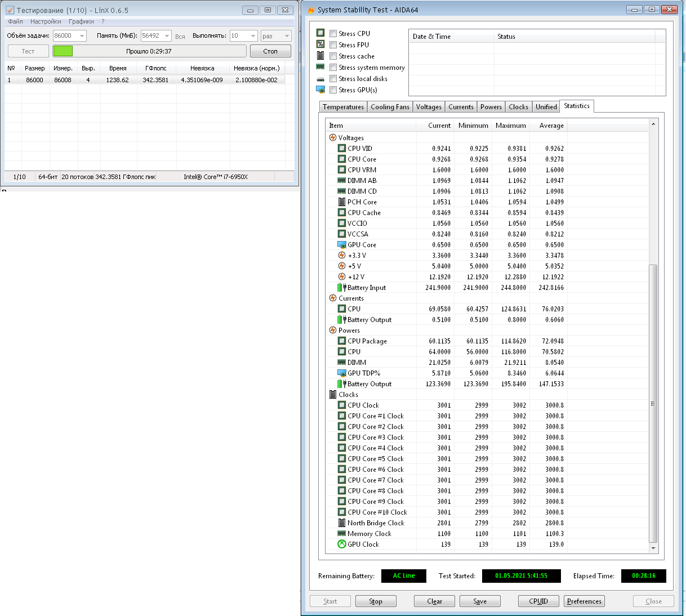The image size is (686, 616).
Task: Click the PCH Core chip icon
Action: (x=342, y=202)
